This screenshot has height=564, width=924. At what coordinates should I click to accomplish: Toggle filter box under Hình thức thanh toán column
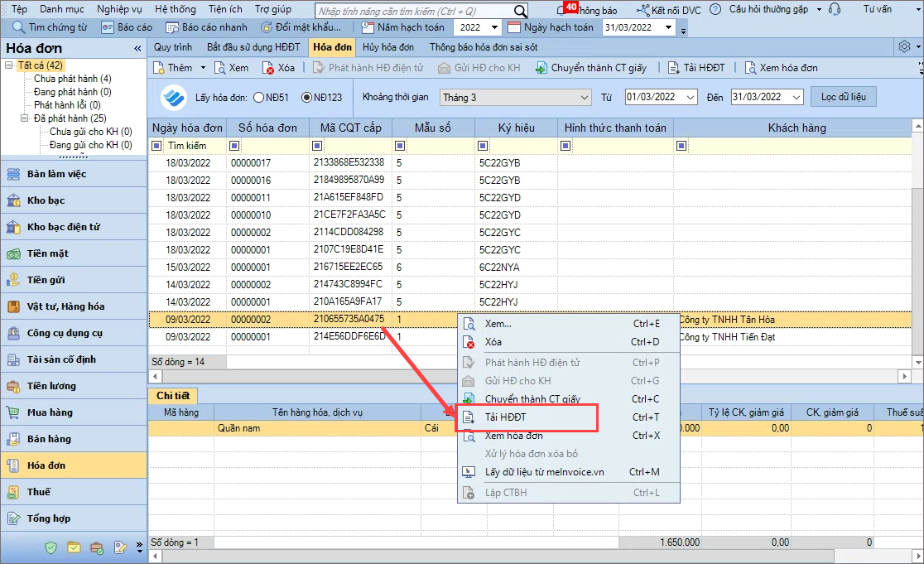point(565,146)
